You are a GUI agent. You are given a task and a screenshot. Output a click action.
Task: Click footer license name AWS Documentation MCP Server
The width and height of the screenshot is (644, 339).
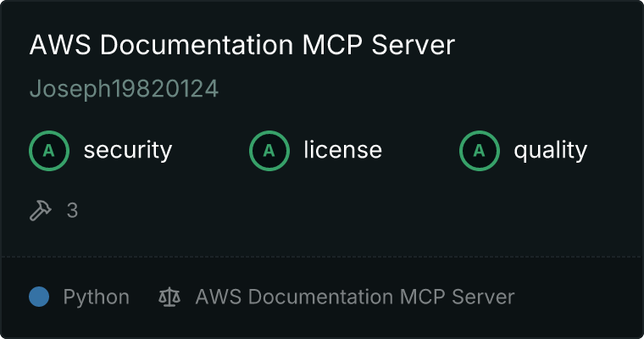(354, 297)
